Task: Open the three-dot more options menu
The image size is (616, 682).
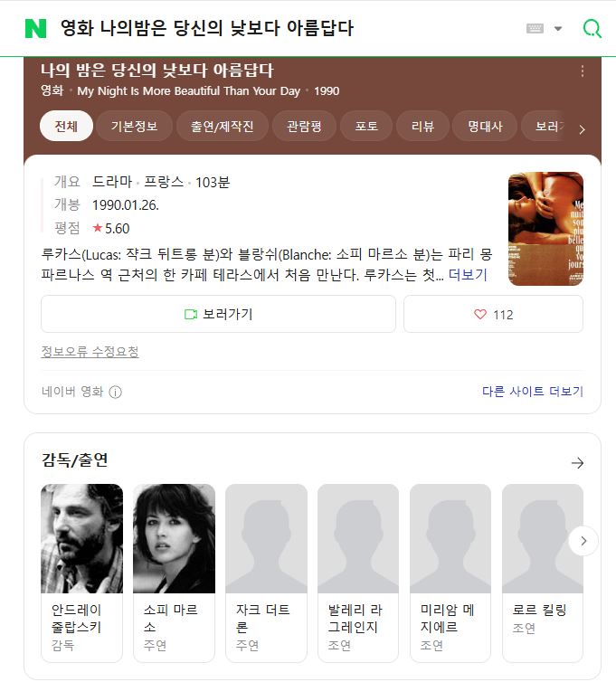Action: coord(582,71)
